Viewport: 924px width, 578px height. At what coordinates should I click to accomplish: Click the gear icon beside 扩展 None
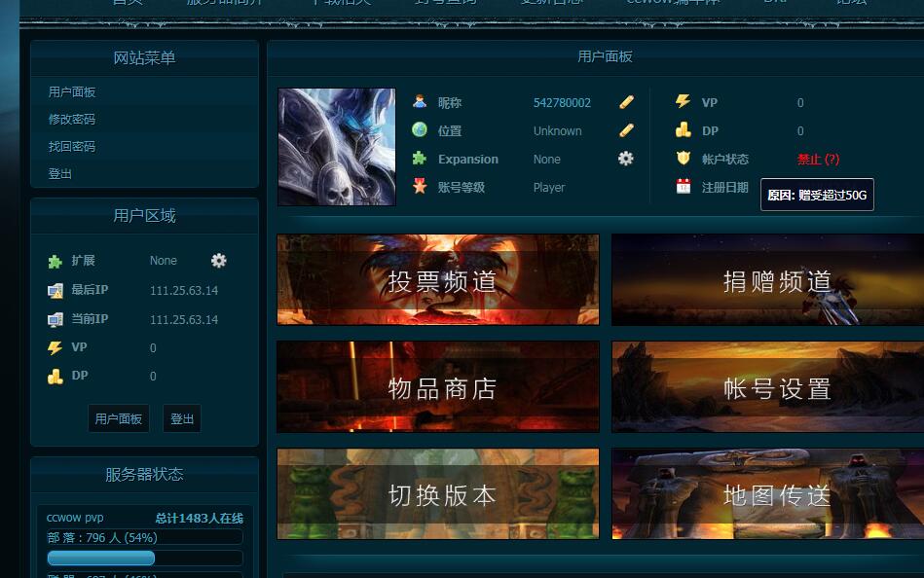[219, 260]
